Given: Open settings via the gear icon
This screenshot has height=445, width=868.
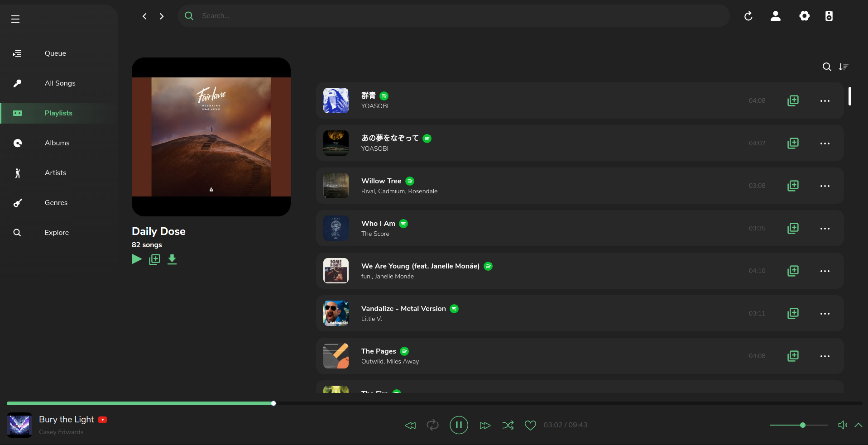Looking at the screenshot, I should coord(804,16).
